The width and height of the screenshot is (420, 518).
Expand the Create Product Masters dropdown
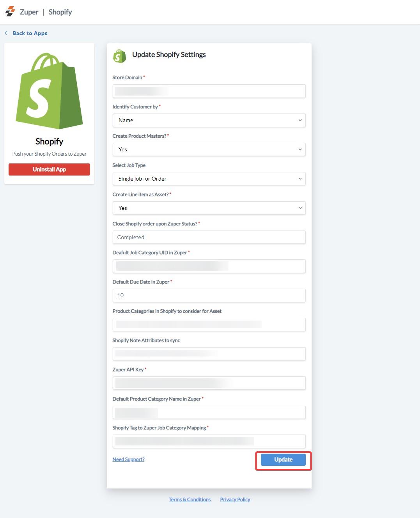(209, 149)
